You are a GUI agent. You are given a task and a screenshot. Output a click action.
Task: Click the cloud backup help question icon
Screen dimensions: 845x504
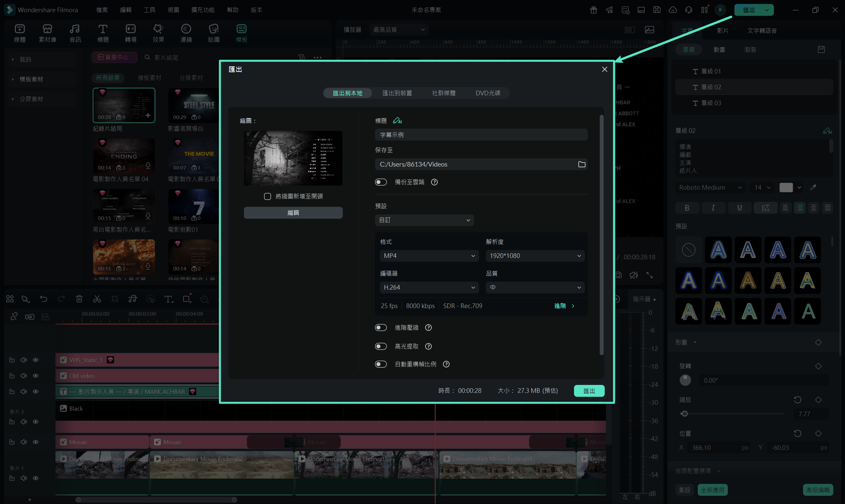(x=434, y=182)
